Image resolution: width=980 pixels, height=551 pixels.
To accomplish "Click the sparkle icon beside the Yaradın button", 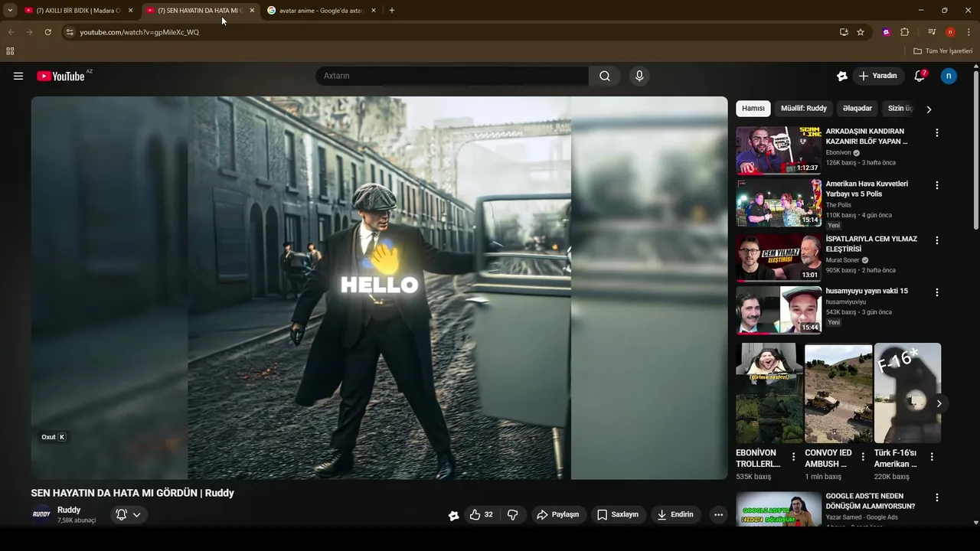I will (842, 76).
